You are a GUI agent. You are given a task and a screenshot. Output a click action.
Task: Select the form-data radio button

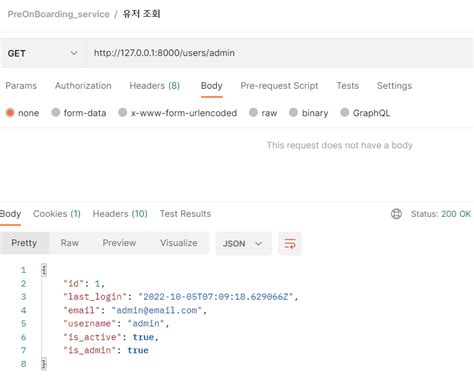click(56, 113)
